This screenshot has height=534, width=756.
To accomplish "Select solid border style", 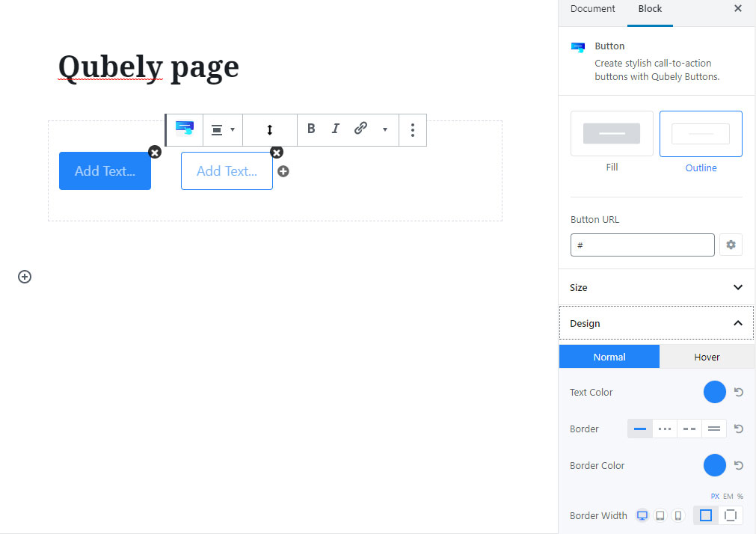I will point(640,429).
